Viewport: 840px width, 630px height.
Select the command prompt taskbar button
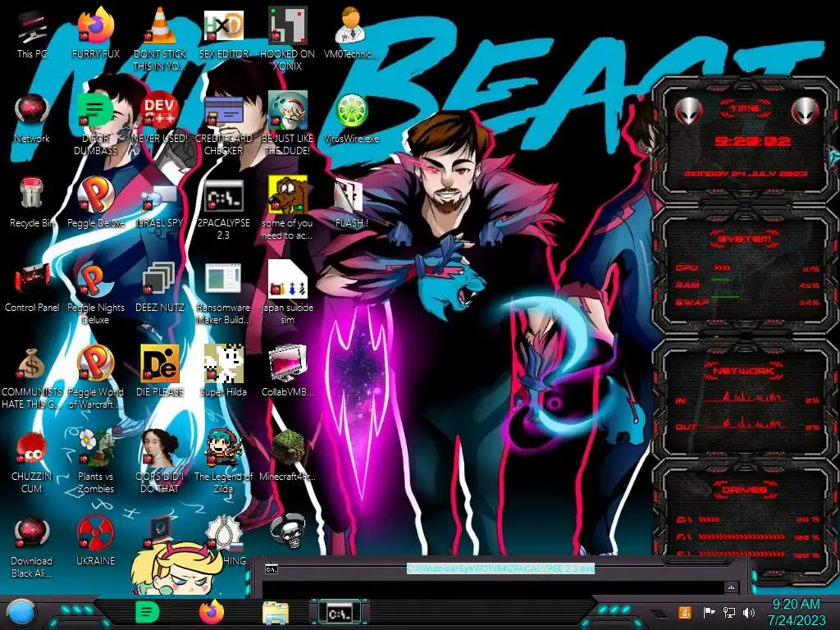(340, 613)
